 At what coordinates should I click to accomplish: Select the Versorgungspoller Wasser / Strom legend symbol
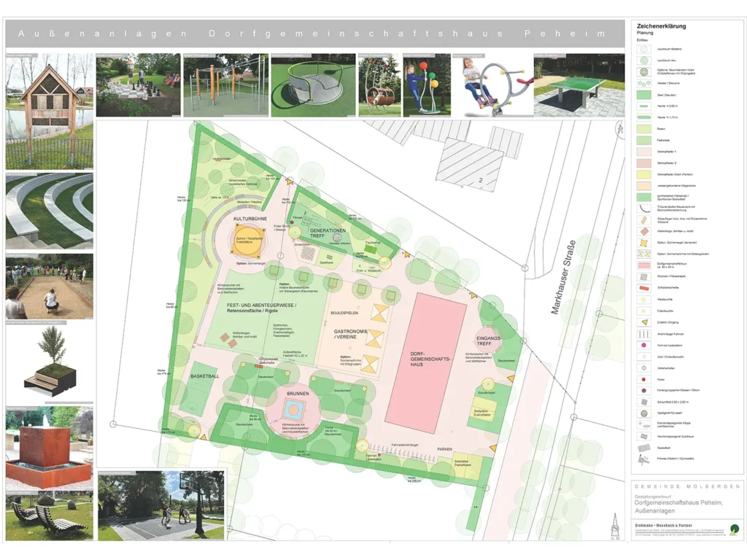point(643,391)
